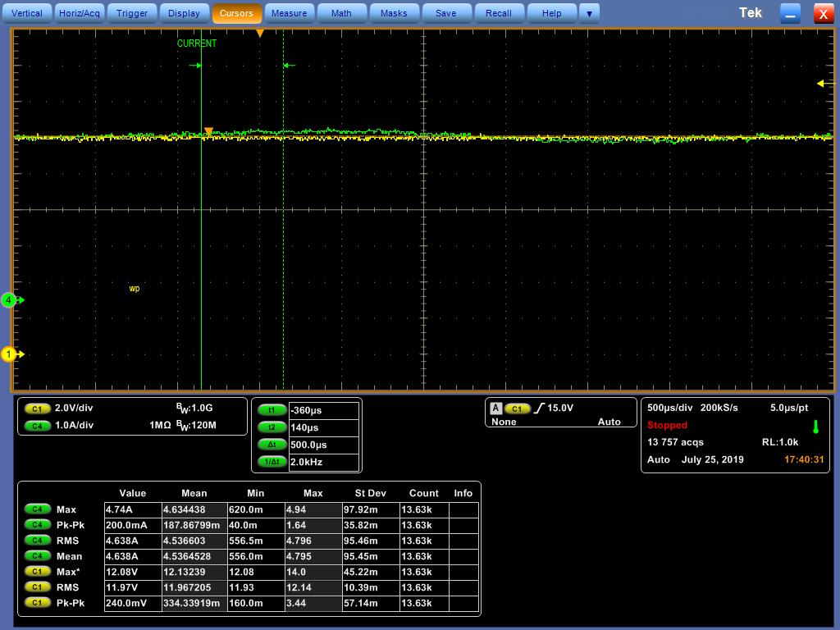Click the t1 cursor badge

click(x=272, y=410)
